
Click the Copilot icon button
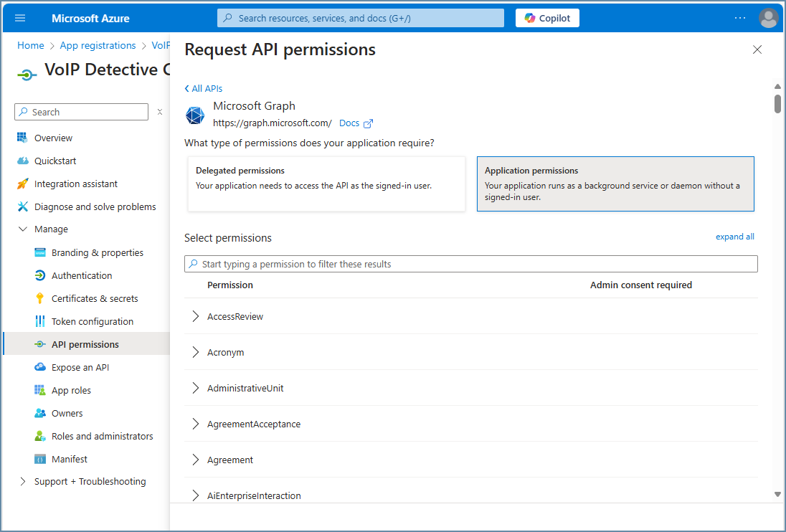tap(547, 18)
